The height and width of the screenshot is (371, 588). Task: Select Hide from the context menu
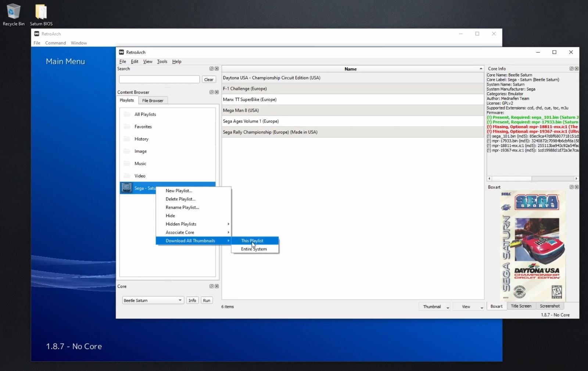[194, 216]
